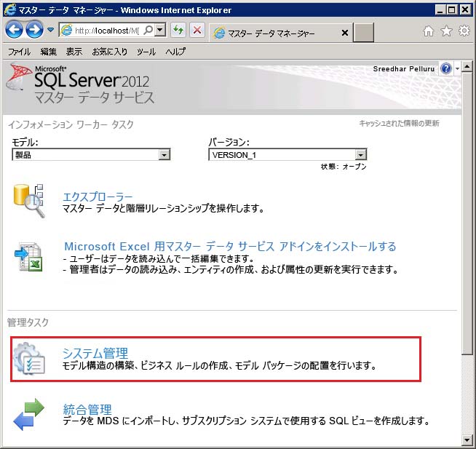Click the 状態: オープン status text
The image size is (476, 449).
pyautogui.click(x=344, y=167)
